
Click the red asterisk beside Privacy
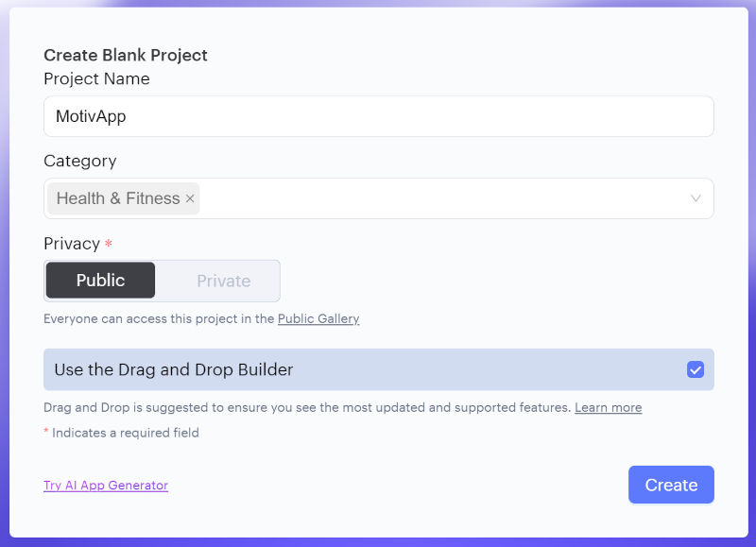(108, 244)
